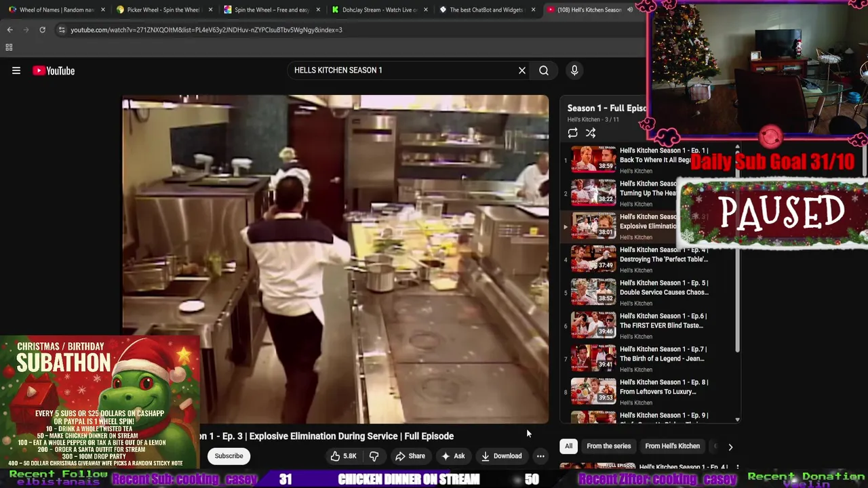Click the Ep. 3 video title text

pos(327,436)
